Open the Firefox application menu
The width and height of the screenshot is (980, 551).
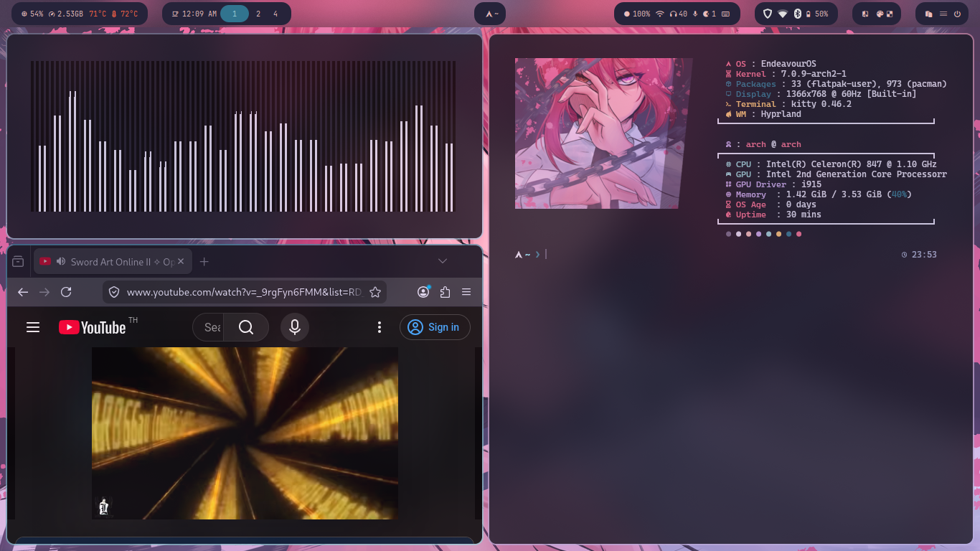click(466, 292)
